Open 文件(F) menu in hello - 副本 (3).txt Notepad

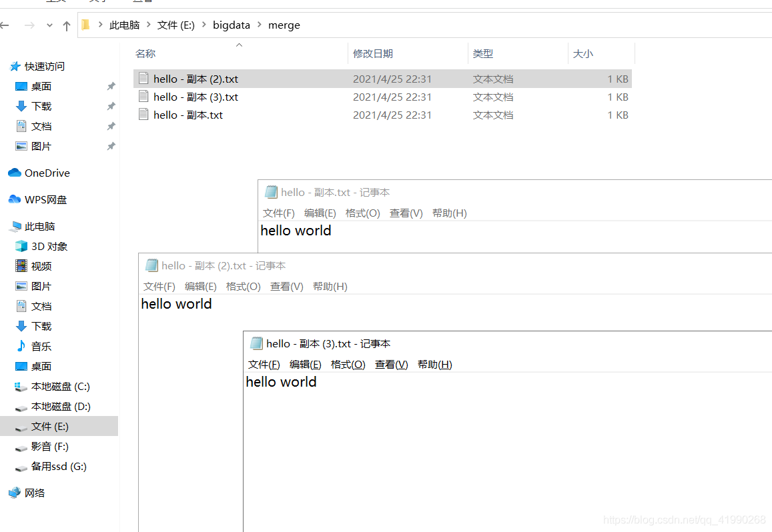pos(264,365)
